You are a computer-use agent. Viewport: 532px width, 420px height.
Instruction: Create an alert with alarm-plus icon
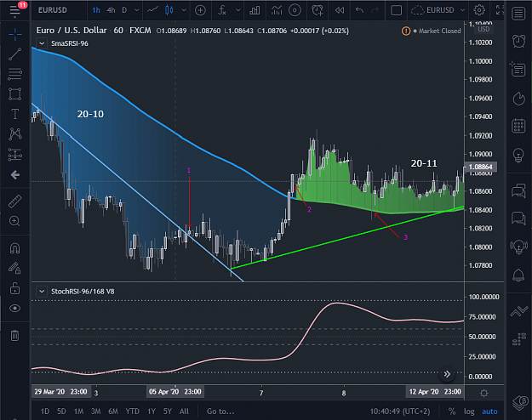(317, 10)
